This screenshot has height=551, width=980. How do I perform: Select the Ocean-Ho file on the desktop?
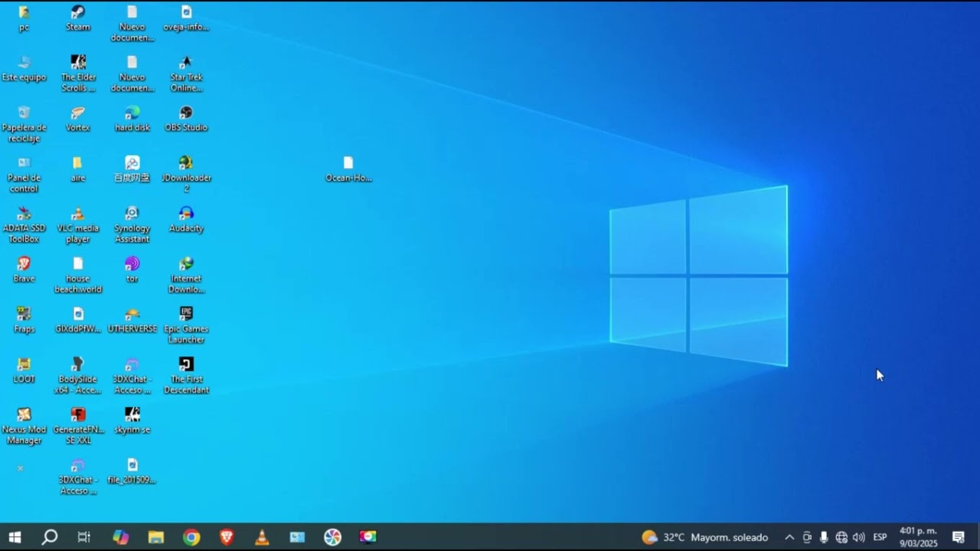tap(348, 169)
